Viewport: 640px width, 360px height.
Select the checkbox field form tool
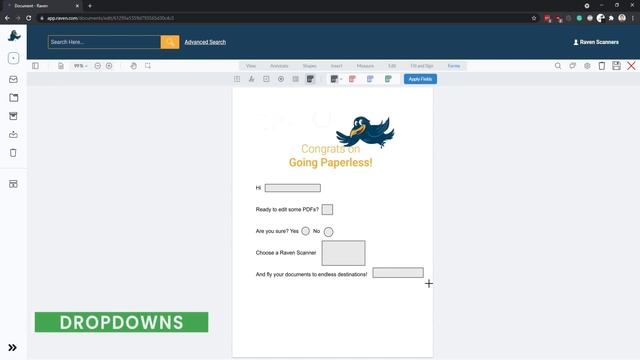(266, 79)
